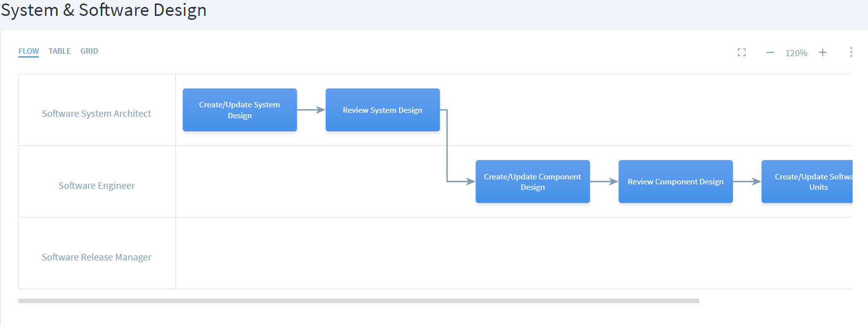Click arrow connecting System Design create and review
Image resolution: width=868 pixels, height=325 pixels.
click(x=311, y=110)
